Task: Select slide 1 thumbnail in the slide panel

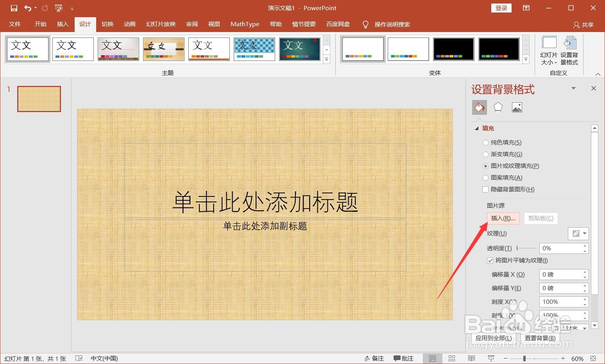Action: (x=39, y=99)
